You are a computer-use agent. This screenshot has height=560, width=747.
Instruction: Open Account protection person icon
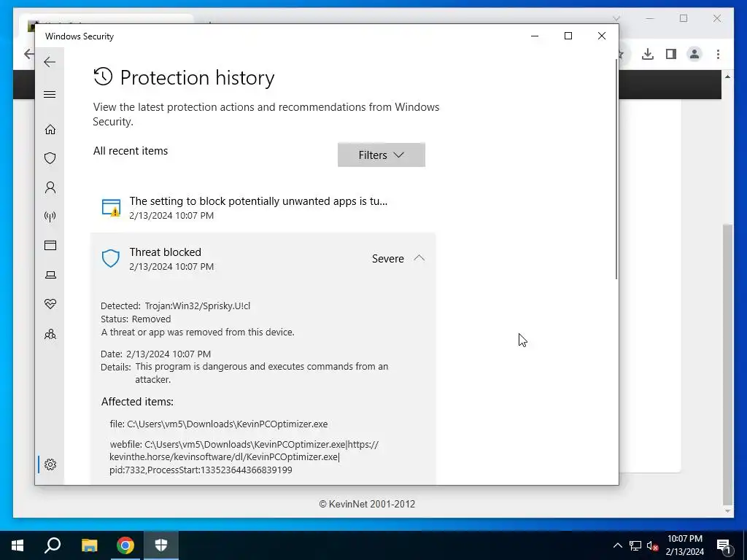[50, 187]
